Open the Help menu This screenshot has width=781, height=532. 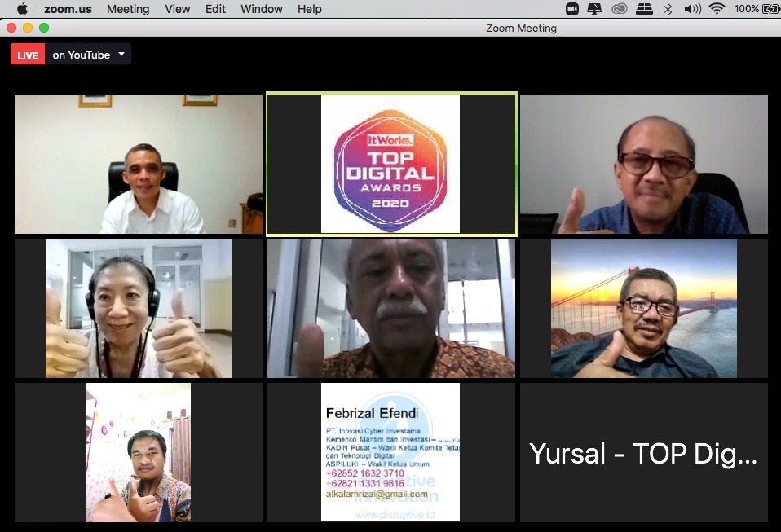[309, 9]
